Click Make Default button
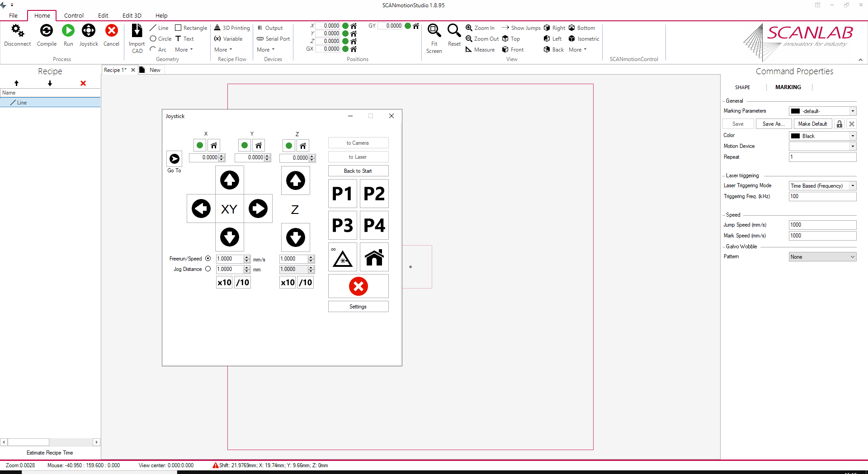Screen dimensions: 868x474 (812, 124)
